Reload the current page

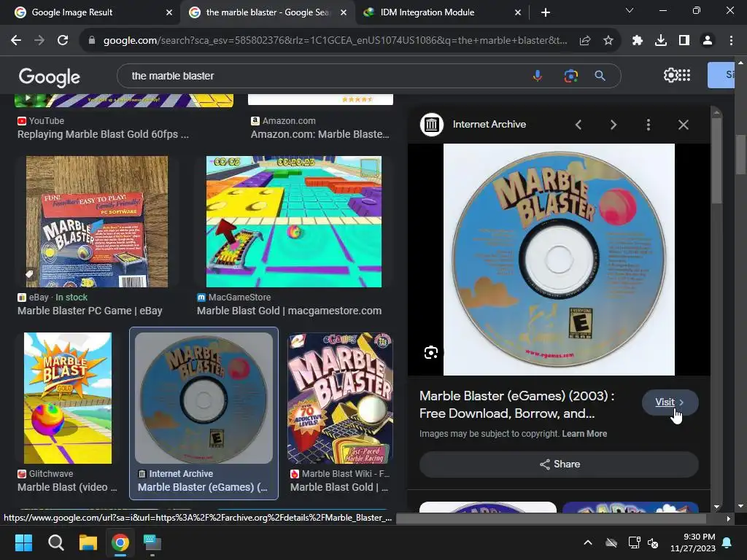tap(63, 41)
